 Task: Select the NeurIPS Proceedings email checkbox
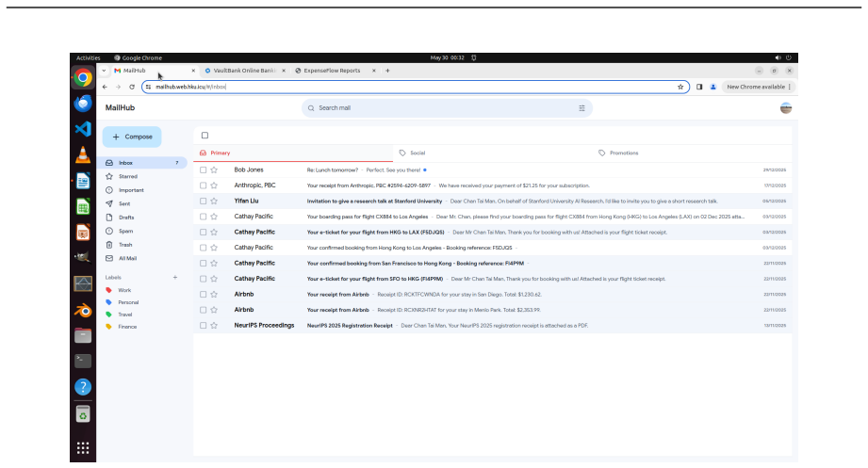coord(204,325)
